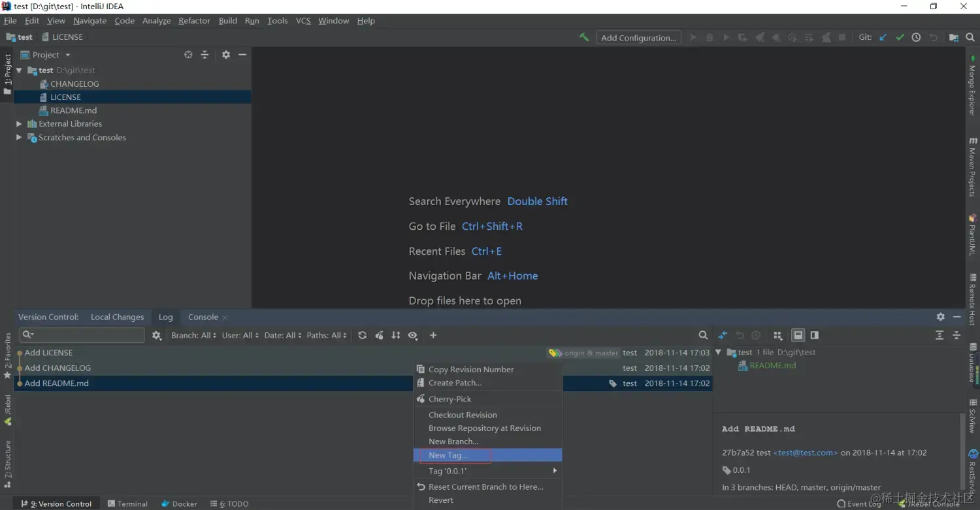This screenshot has height=510, width=980.
Task: Open the Project Structure folder icon
Action: click(x=954, y=37)
